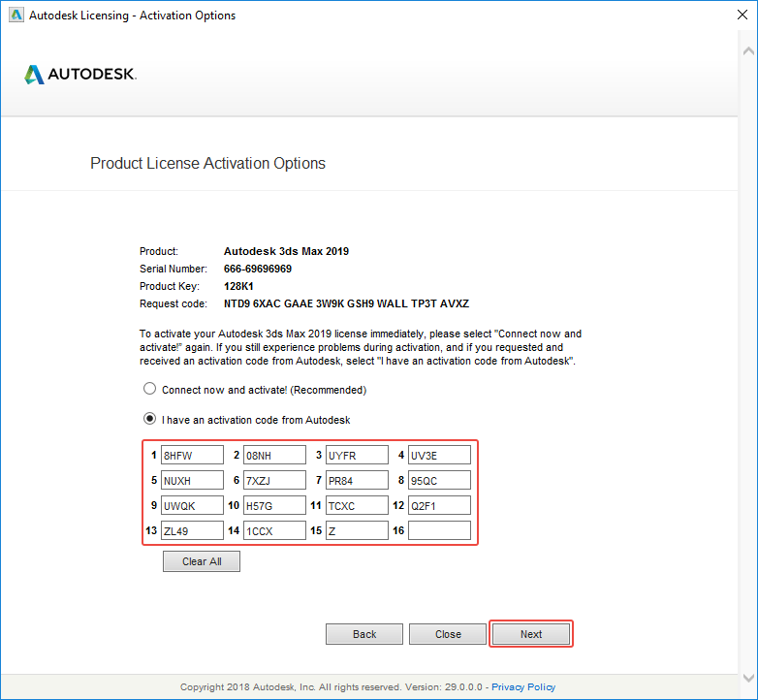Click activation code field 13 containing ZL49
Image resolution: width=758 pixels, height=700 pixels.
(x=192, y=530)
